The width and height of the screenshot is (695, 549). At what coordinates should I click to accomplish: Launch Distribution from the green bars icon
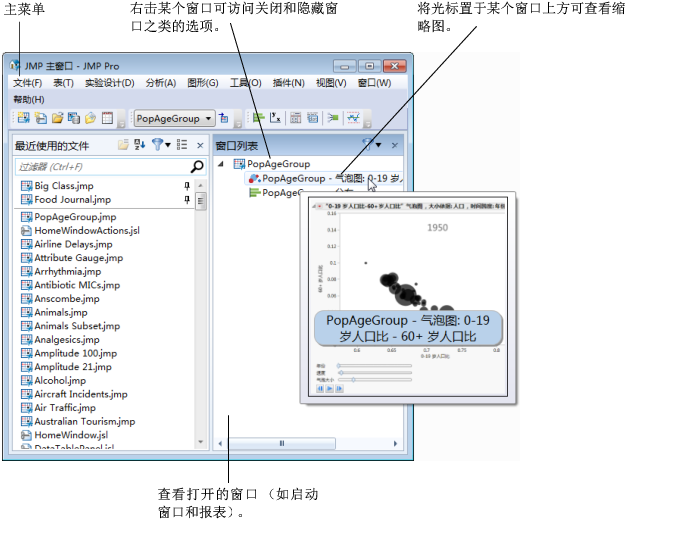point(258,118)
